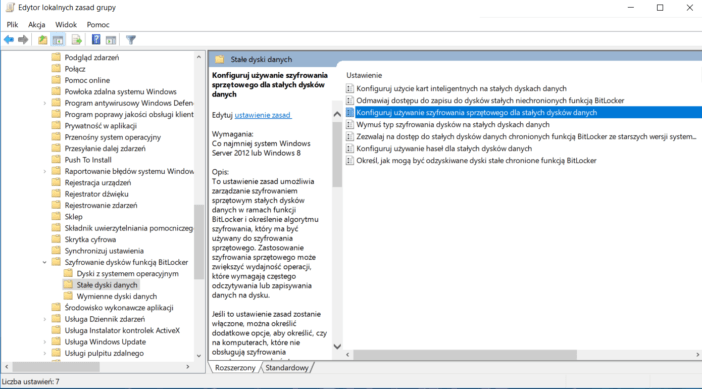Viewport: 702px width, 389px height.
Task: Click the Export list toolbar icon
Action: pos(77,40)
